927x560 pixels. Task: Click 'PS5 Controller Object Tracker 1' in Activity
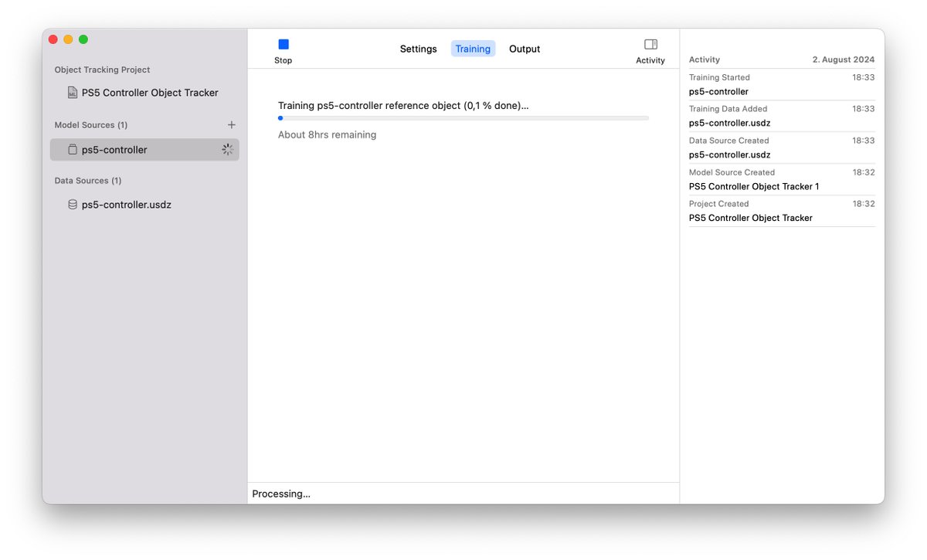[x=754, y=186]
